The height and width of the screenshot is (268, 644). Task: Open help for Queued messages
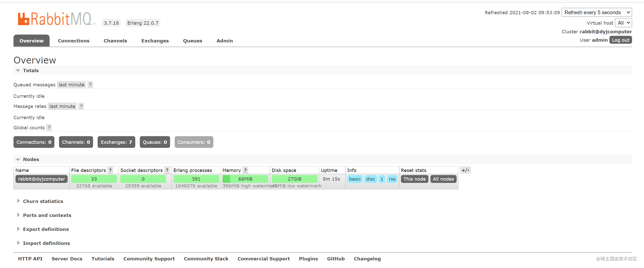tap(90, 85)
